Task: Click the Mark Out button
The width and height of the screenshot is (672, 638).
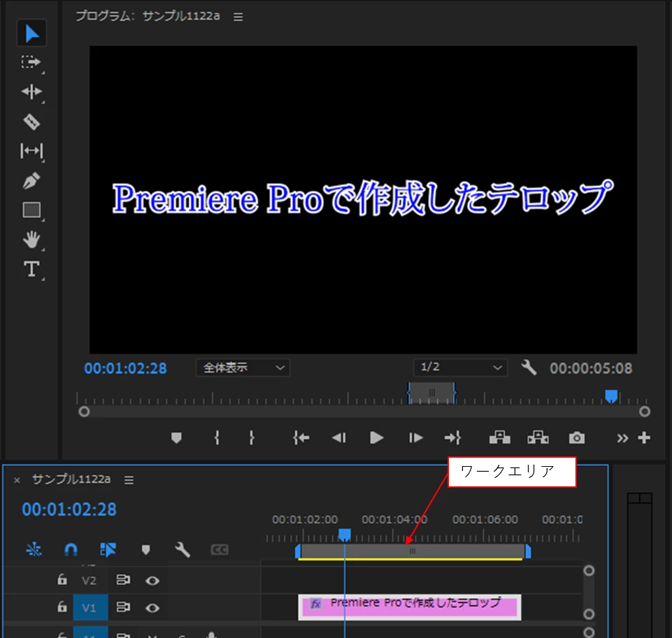Action: coord(252,437)
